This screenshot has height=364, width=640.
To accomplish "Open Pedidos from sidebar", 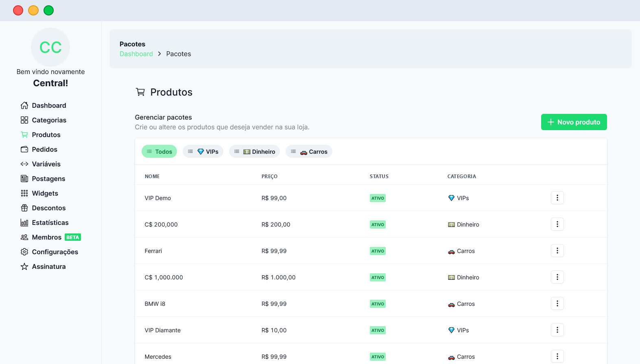I will pos(39,149).
